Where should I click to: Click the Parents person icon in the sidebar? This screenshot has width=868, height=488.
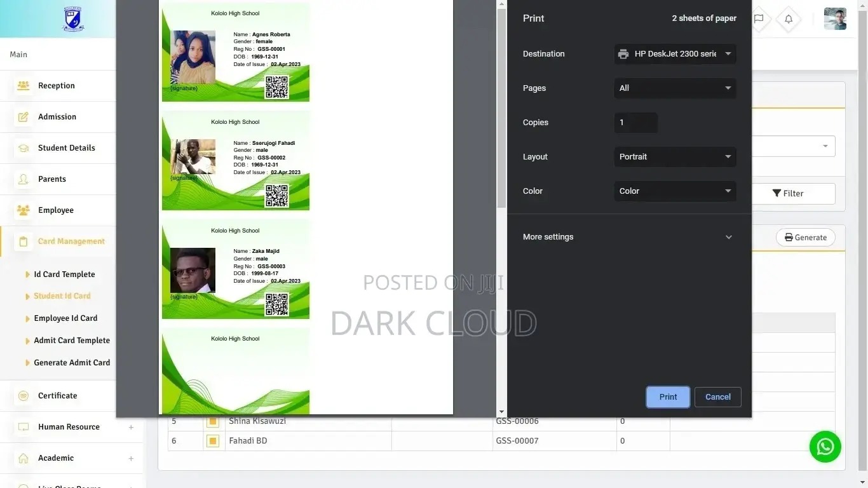click(24, 179)
